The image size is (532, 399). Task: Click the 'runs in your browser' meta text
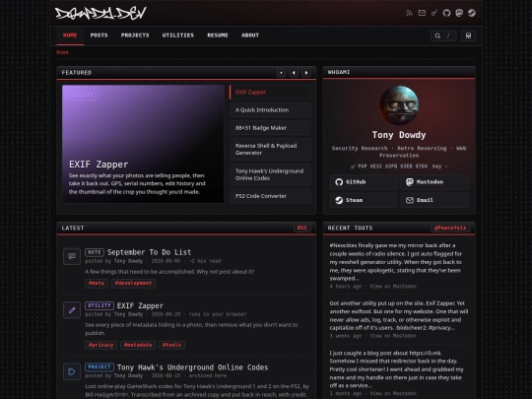(x=218, y=314)
